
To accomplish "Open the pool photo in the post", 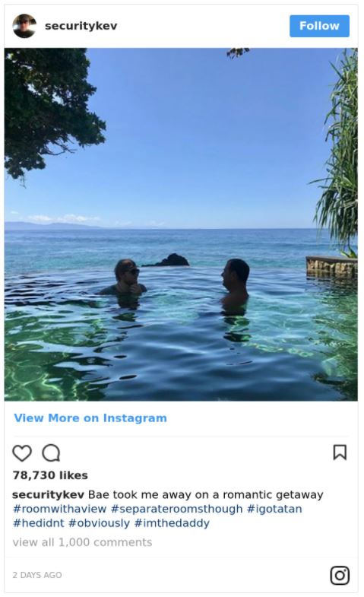I will [181, 224].
